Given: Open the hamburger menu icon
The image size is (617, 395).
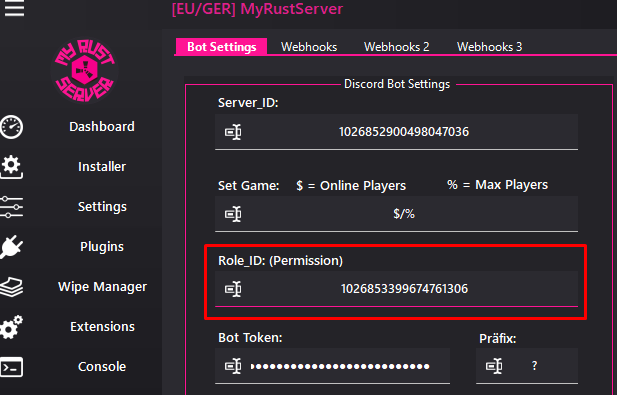Looking at the screenshot, I should pyautogui.click(x=14, y=8).
